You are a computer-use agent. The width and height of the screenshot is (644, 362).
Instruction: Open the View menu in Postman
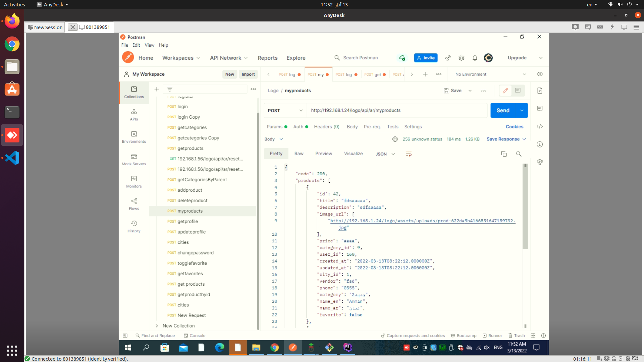click(150, 45)
